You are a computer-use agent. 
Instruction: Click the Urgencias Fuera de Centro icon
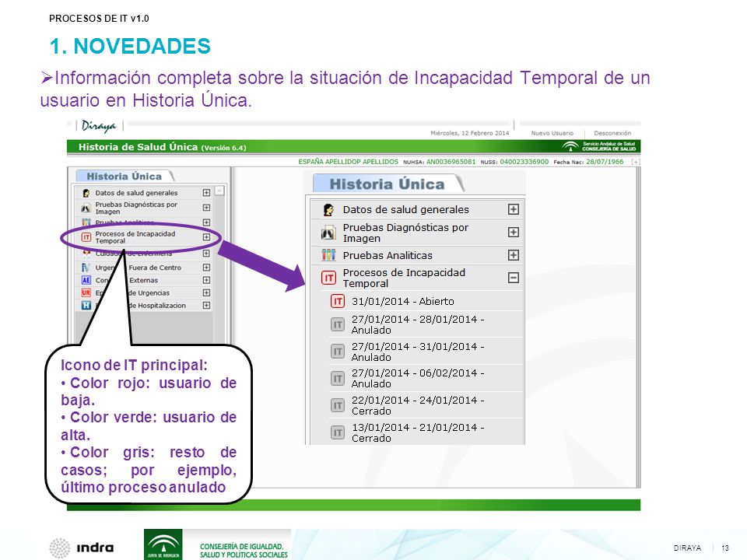86,268
